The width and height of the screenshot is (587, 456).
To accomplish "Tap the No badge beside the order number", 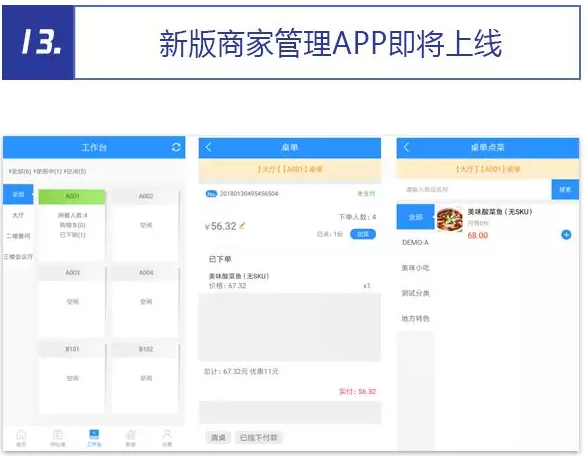I will point(212,194).
